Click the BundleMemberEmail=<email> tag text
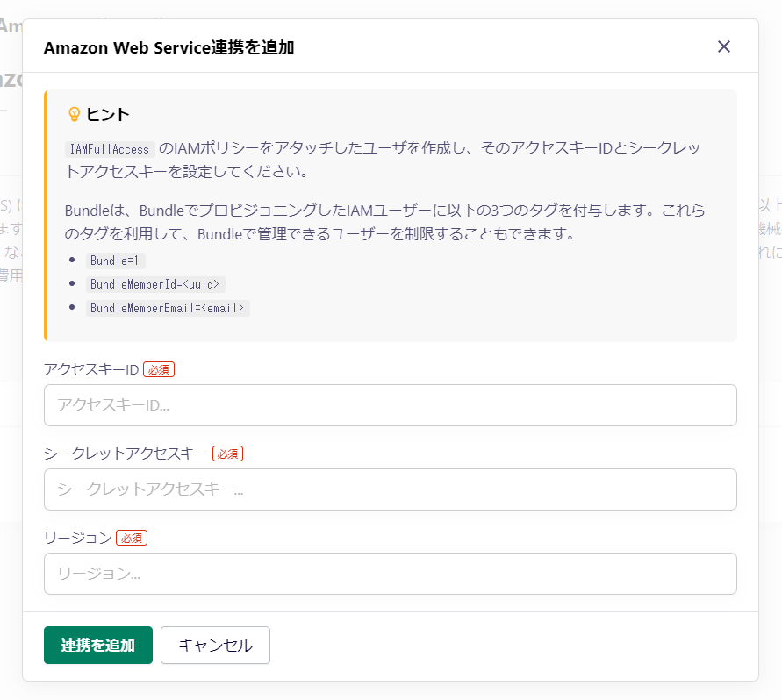Screen dimensions: 782x700 [x=168, y=308]
